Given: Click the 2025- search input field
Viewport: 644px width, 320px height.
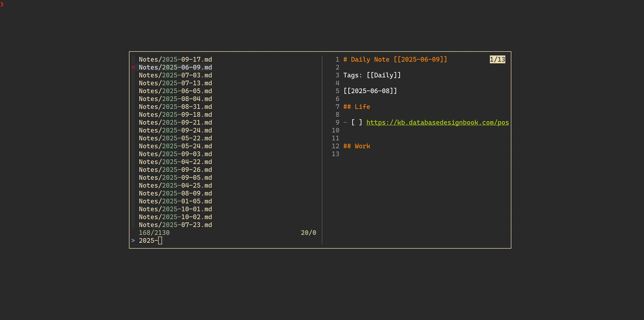Looking at the screenshot, I should click(x=150, y=241).
